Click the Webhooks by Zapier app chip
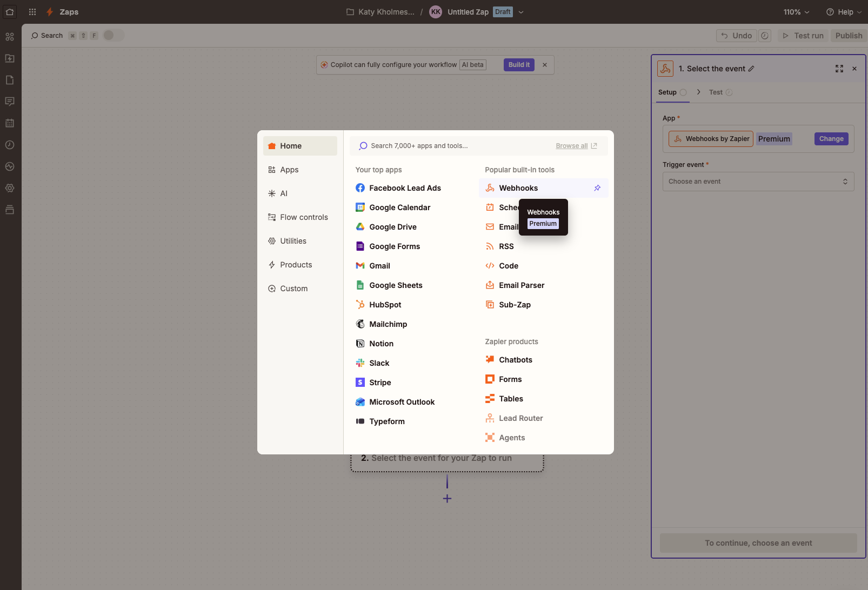The height and width of the screenshot is (590, 868). coord(711,139)
